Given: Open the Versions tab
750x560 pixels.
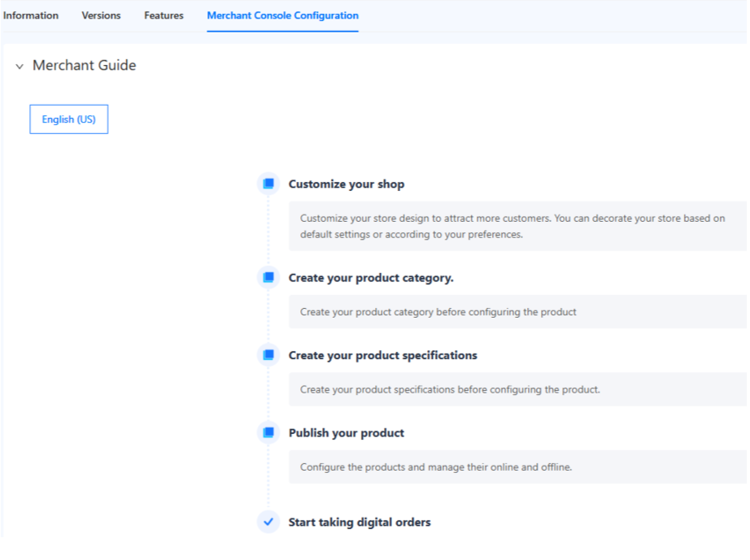Looking at the screenshot, I should pos(101,15).
